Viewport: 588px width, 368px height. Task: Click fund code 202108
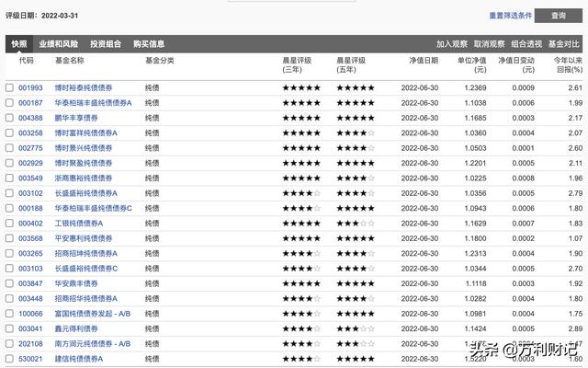(30, 343)
